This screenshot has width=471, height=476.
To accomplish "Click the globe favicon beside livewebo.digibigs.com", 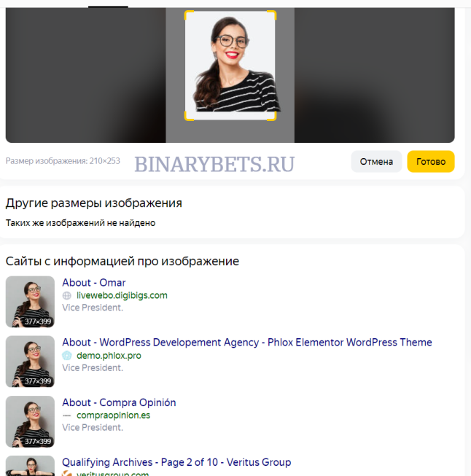I will tap(67, 295).
